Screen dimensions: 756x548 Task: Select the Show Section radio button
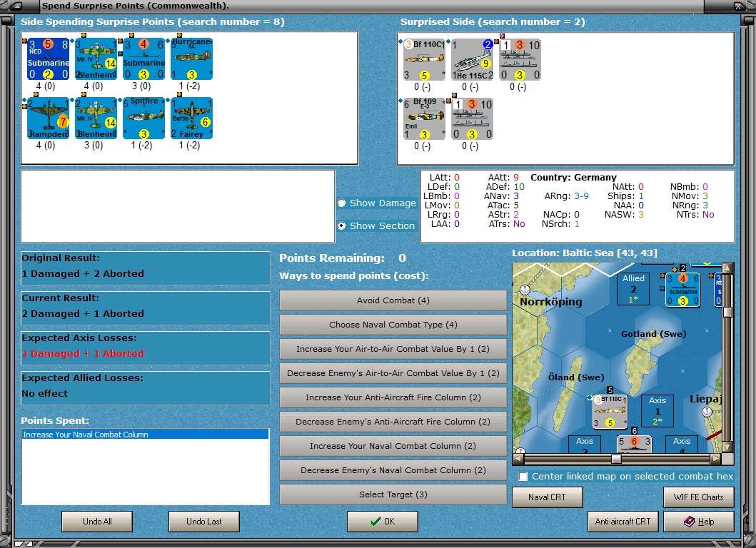(x=341, y=225)
